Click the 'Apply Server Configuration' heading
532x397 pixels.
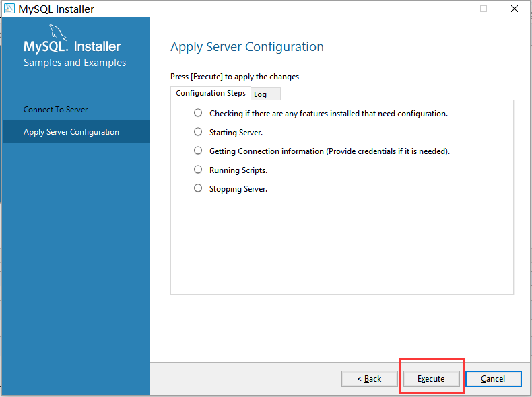(247, 47)
